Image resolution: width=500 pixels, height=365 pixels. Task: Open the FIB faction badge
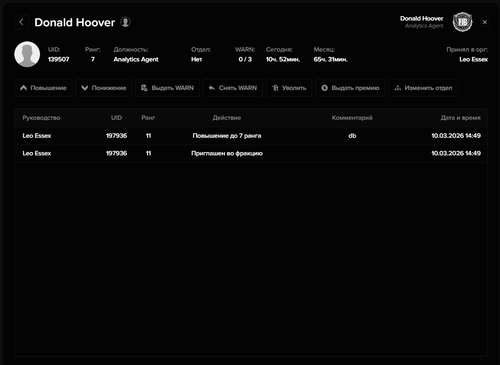463,22
